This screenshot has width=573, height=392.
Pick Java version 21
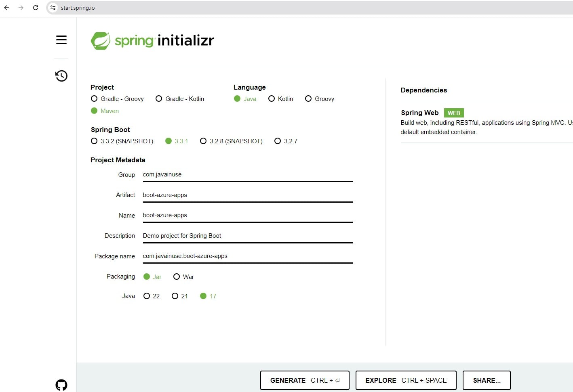point(180,296)
